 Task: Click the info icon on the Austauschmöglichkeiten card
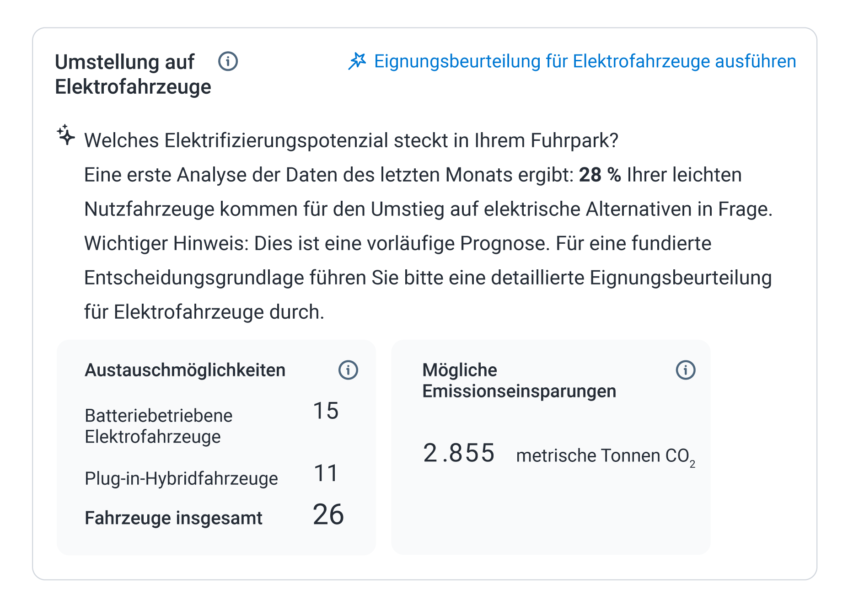click(x=349, y=370)
